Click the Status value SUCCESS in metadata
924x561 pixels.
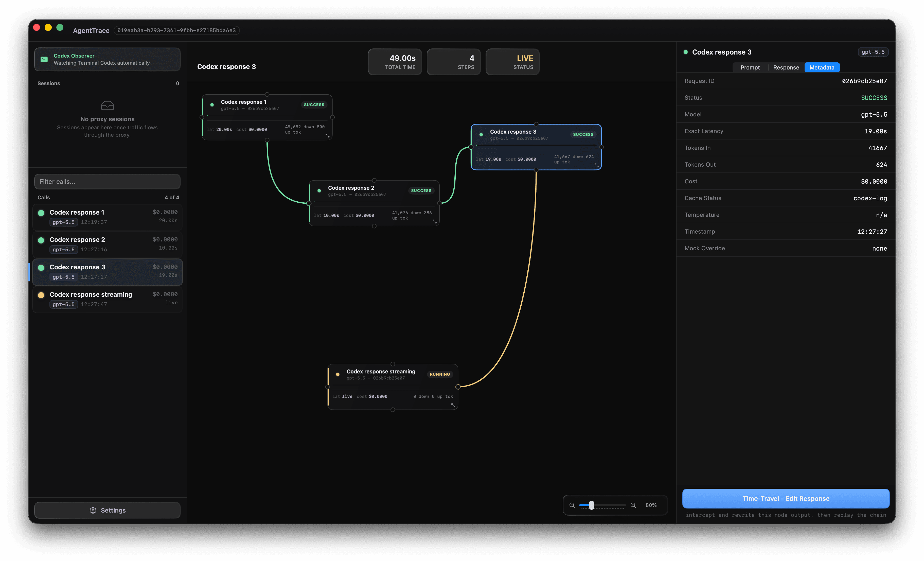[x=874, y=98]
